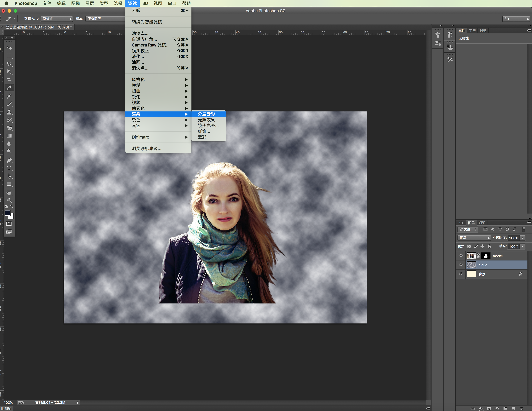Select the Gradient tool
Screen dimensions: 532x411
pos(9,136)
